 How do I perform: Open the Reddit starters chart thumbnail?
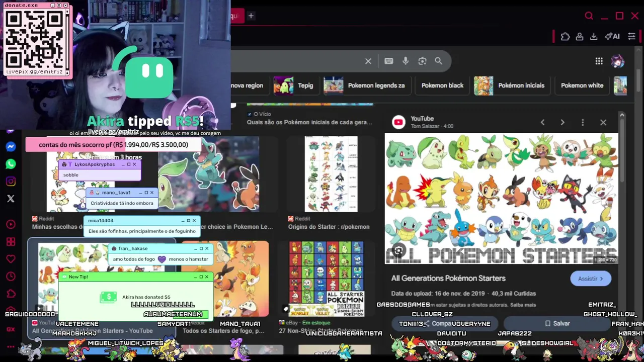(331, 174)
